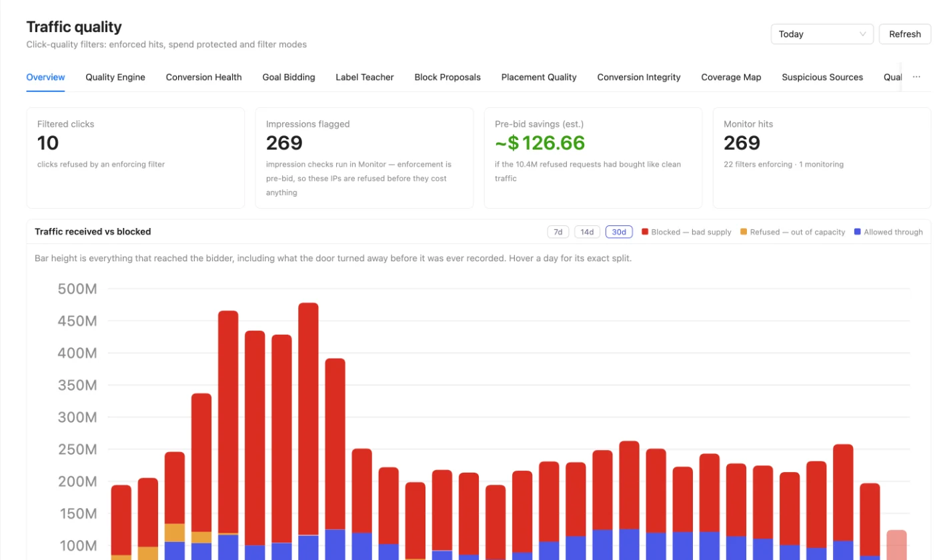Click the Traffic received vs blocked title

click(93, 232)
